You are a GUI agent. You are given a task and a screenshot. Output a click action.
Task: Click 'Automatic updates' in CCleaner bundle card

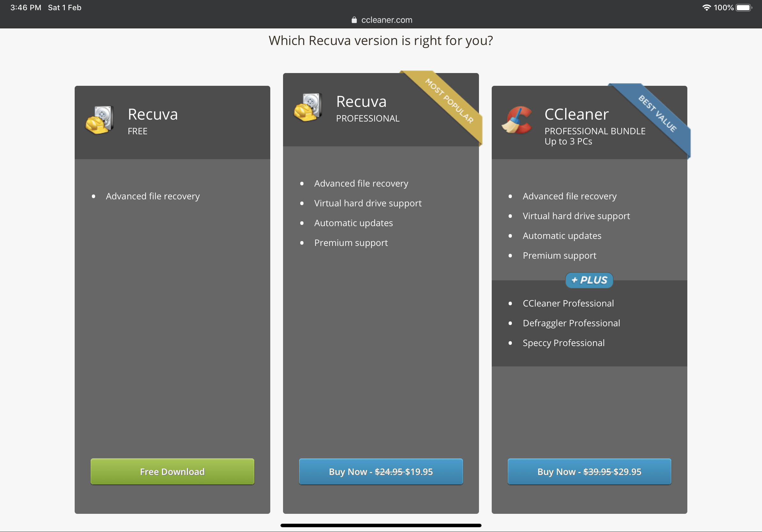tap(562, 235)
